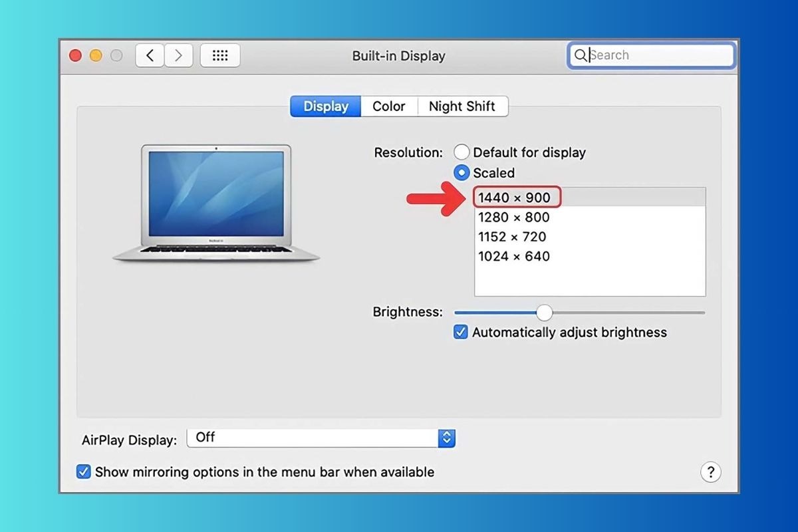Image resolution: width=798 pixels, height=532 pixels.
Task: Go back with the left chevron button
Action: 150,56
